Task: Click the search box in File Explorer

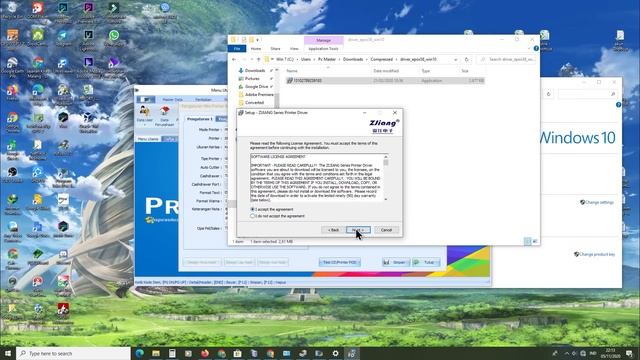Action: tap(507, 60)
